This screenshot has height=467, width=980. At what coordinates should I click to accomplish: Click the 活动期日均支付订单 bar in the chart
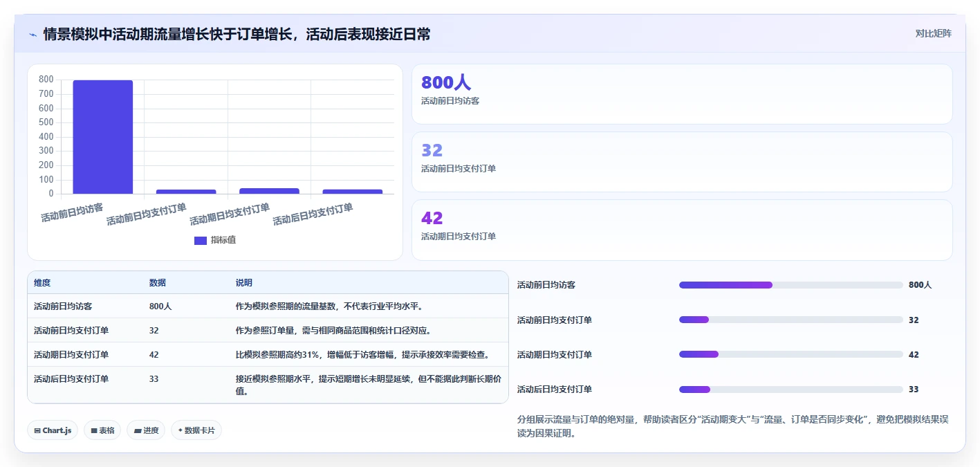[x=270, y=191]
